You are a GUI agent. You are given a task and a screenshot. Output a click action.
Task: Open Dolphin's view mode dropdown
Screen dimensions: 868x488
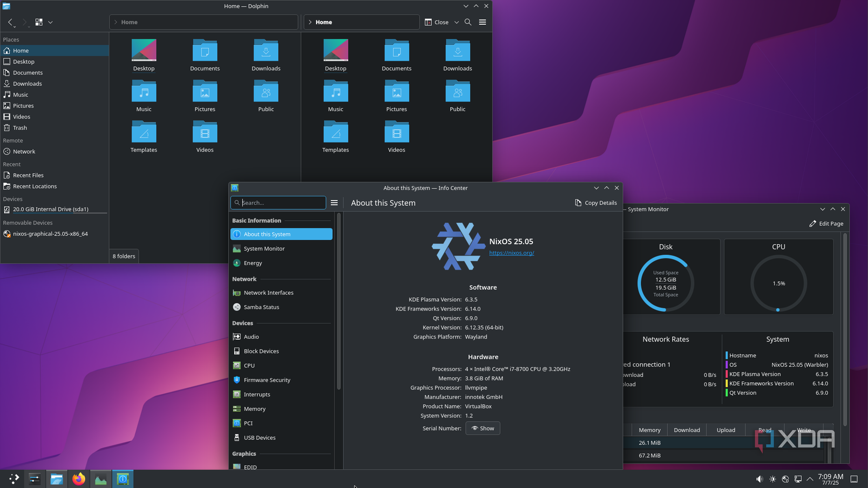click(51, 22)
